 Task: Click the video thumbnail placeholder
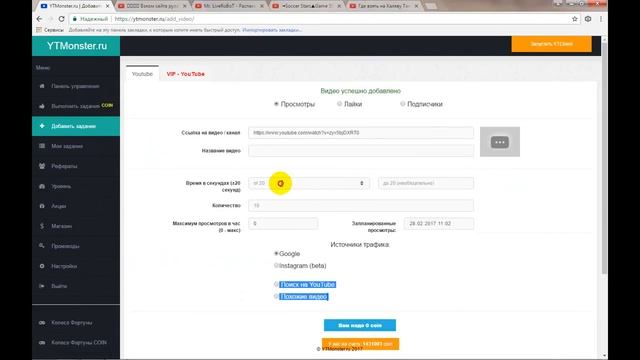tap(500, 142)
